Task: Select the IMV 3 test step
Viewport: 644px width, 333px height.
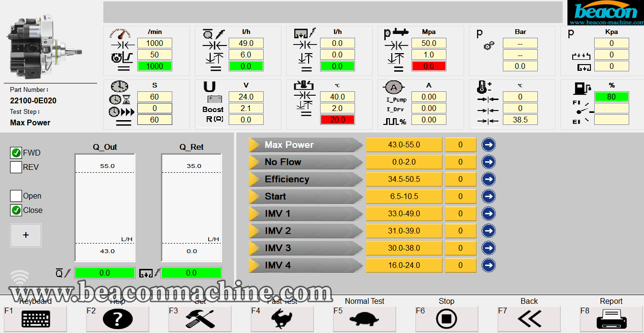Action: 306,248
